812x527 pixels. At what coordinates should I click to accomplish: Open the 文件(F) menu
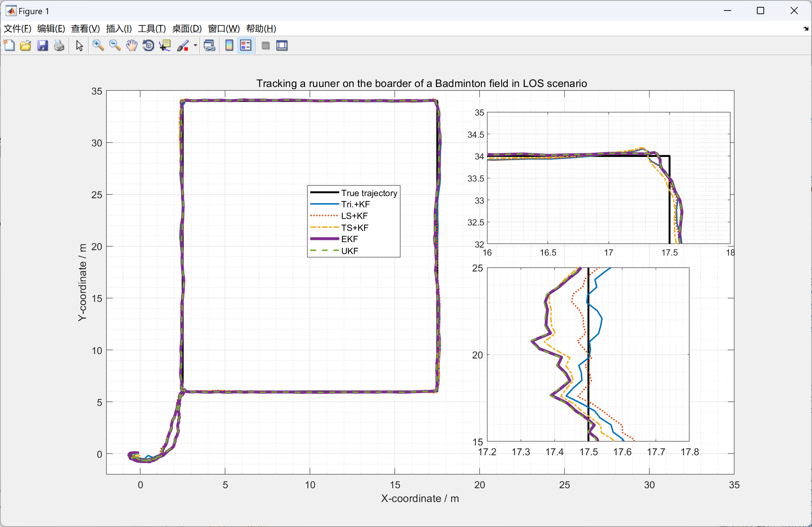(x=17, y=29)
